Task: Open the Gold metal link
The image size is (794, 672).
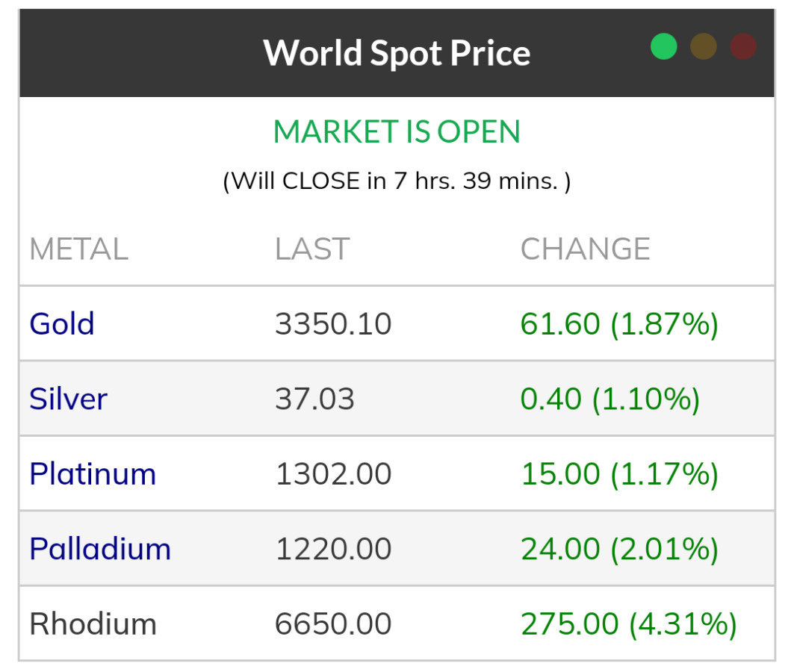Action: [x=62, y=324]
